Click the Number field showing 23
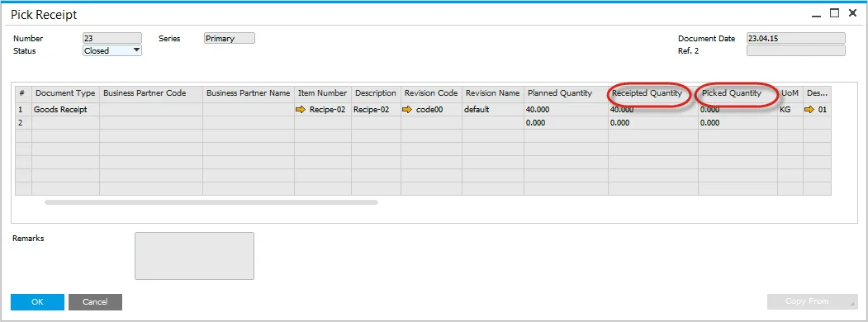This screenshot has width=868, height=322. tap(112, 38)
